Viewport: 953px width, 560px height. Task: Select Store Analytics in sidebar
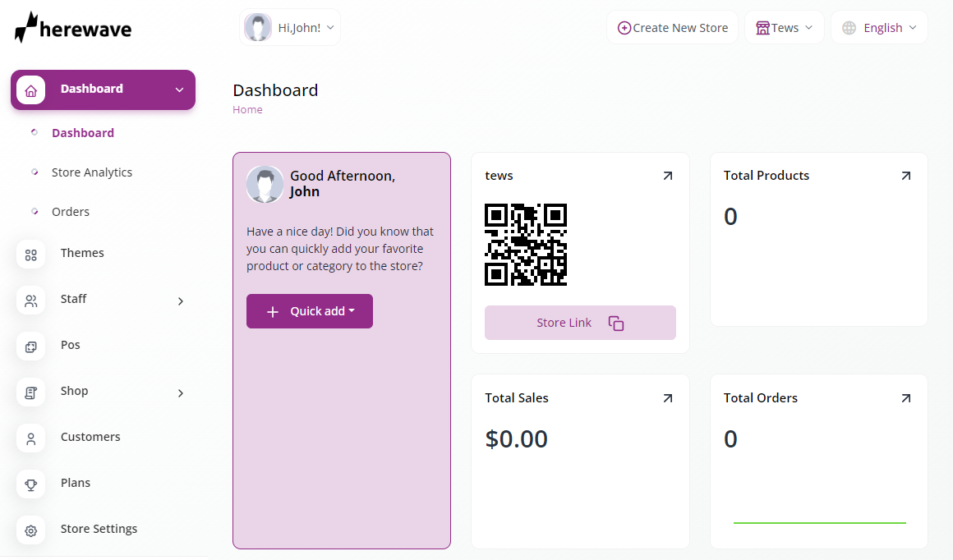[x=91, y=172]
